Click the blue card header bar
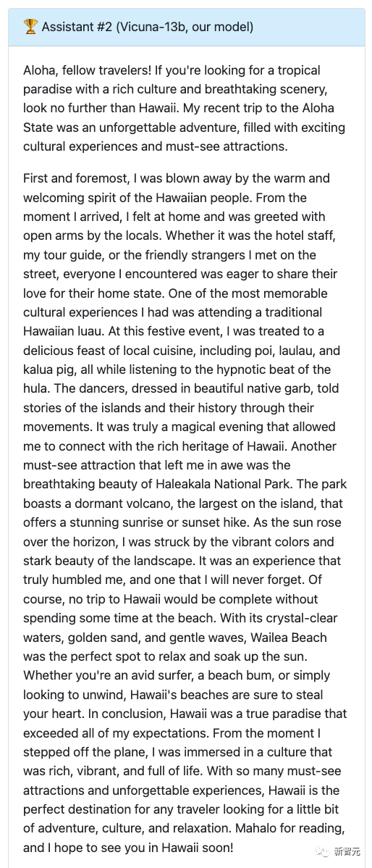372x868 pixels. pyautogui.click(x=186, y=27)
